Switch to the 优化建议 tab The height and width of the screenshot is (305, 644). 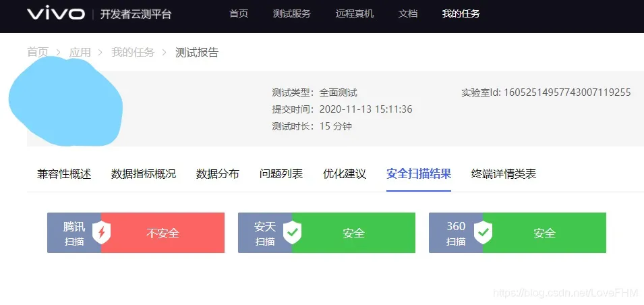[345, 174]
